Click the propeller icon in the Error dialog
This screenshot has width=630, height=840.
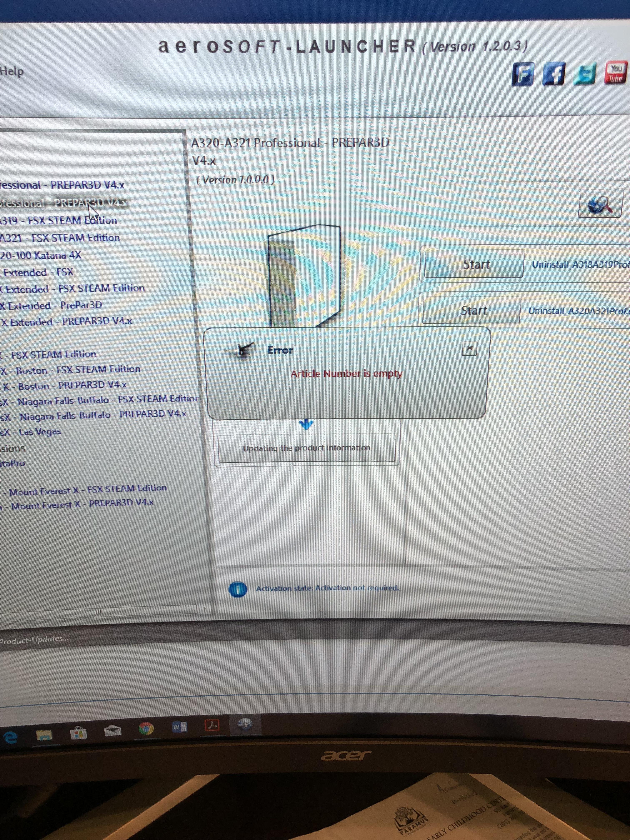(240, 350)
